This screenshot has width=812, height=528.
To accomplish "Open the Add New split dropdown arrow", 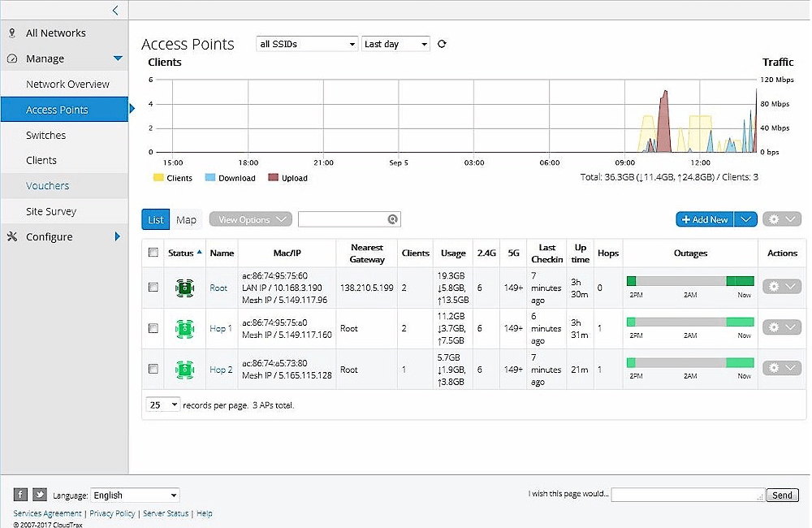I will [x=745, y=219].
